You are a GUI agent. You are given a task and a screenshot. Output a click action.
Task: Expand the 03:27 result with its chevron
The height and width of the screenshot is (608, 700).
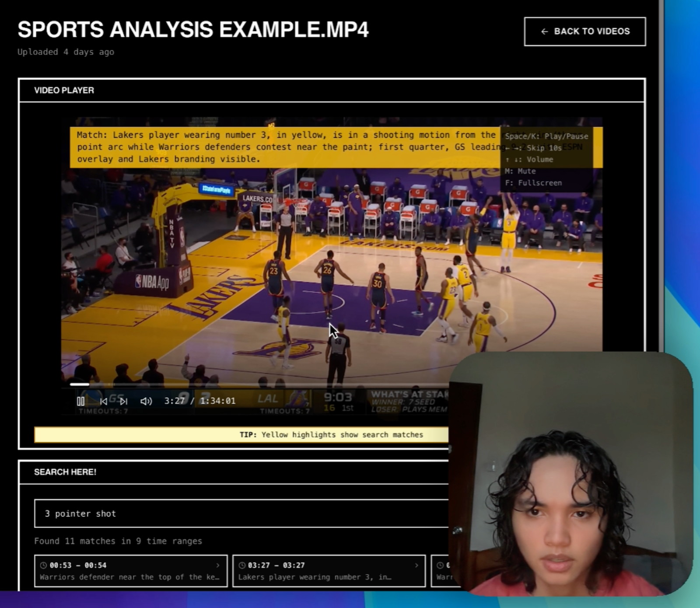tap(416, 565)
